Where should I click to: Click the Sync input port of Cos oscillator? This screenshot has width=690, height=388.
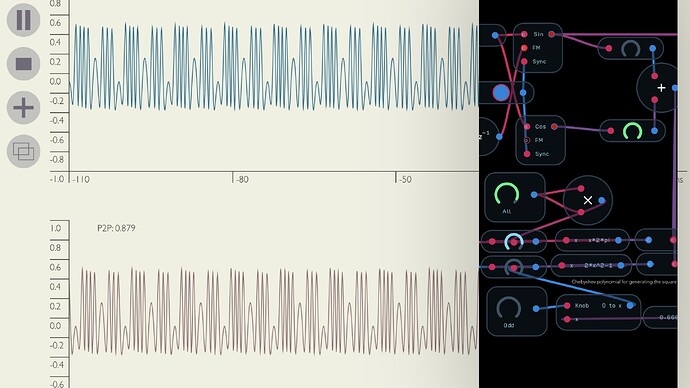pos(527,154)
